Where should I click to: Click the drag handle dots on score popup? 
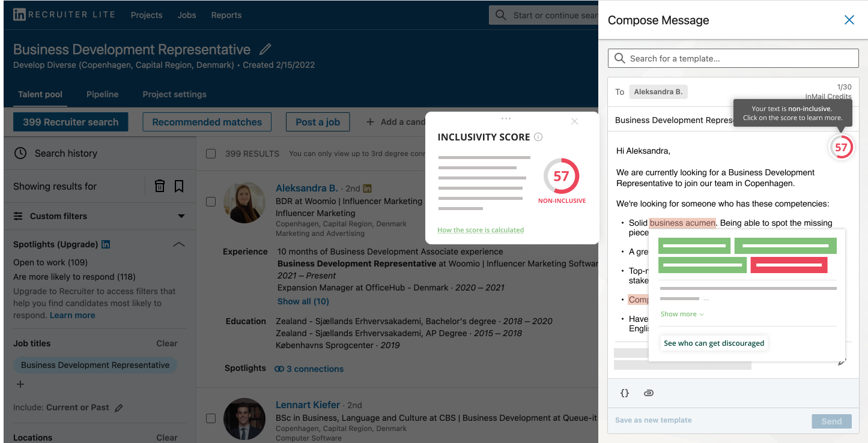point(506,118)
